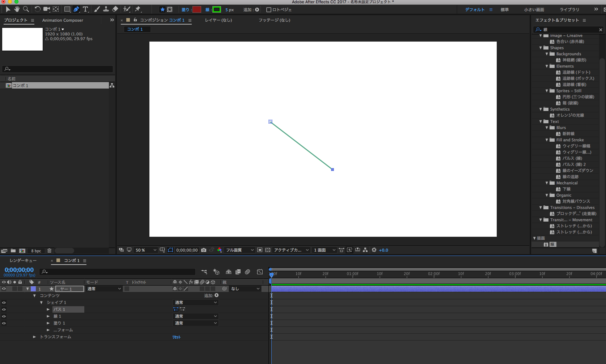Select the Hand tool
This screenshot has width=606, height=364.
pos(17,9)
